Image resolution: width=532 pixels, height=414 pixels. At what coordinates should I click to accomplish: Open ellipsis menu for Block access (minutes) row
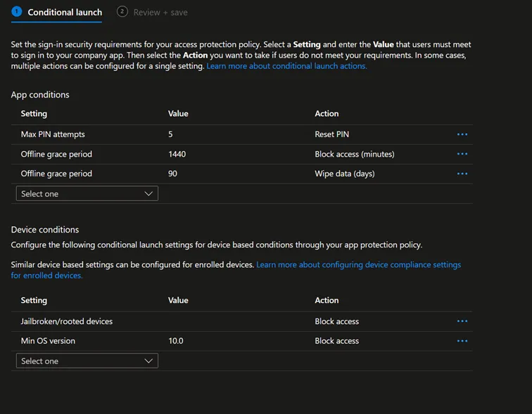pyautogui.click(x=462, y=154)
